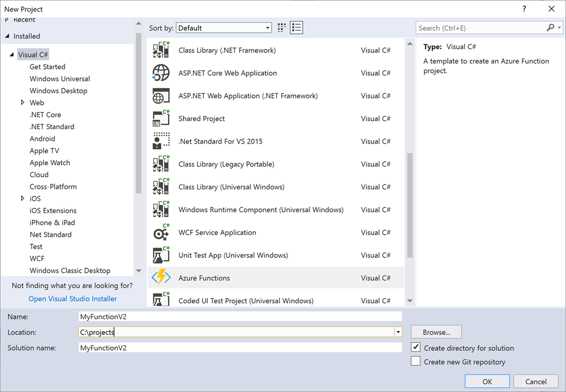This screenshot has width=566, height=392.
Task: Click in the Location text field
Action: tap(237, 332)
